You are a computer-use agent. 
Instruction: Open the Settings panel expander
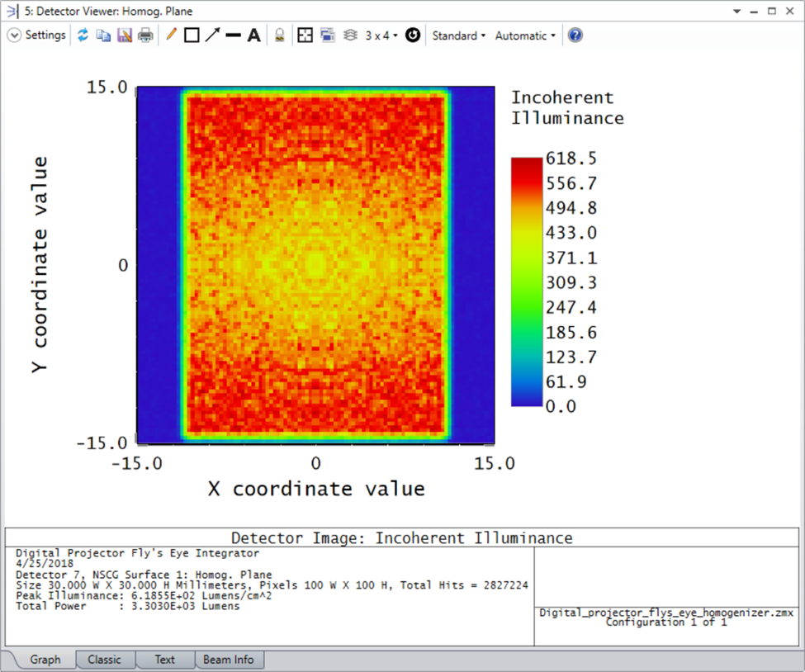click(x=14, y=35)
